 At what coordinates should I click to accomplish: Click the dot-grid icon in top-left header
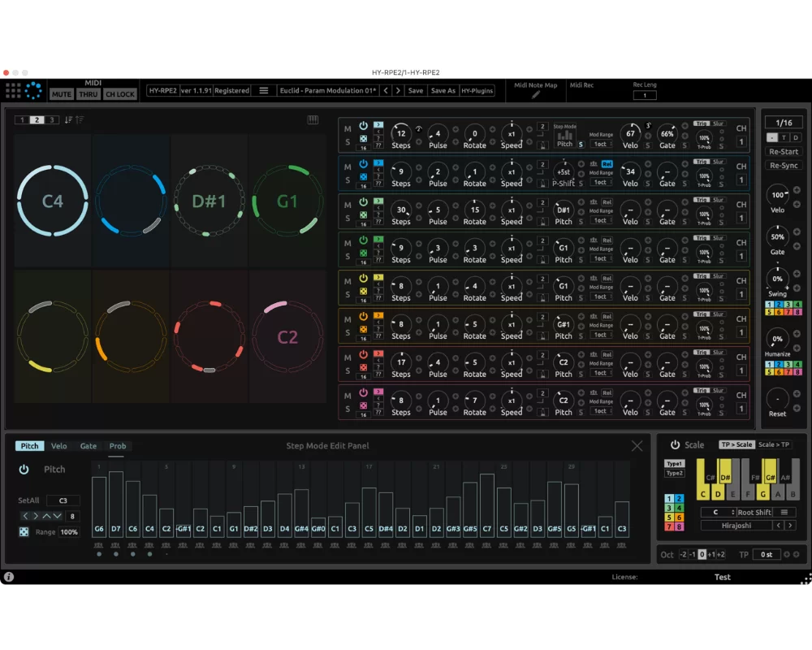point(13,91)
